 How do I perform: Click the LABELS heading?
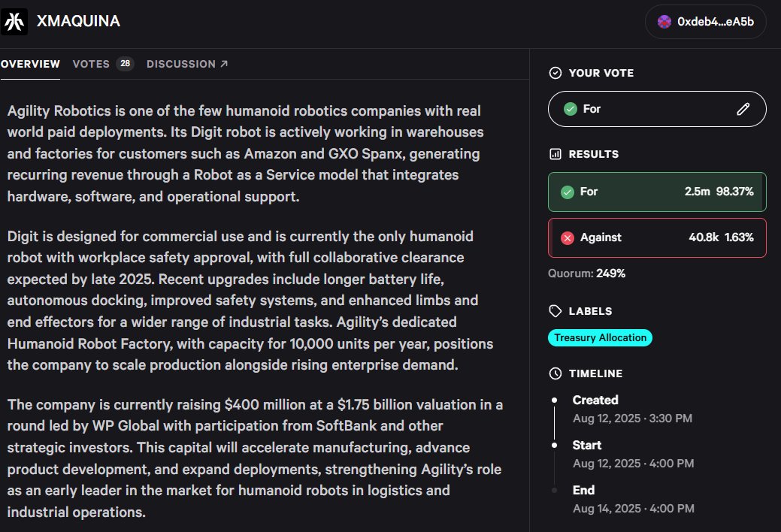(590, 311)
